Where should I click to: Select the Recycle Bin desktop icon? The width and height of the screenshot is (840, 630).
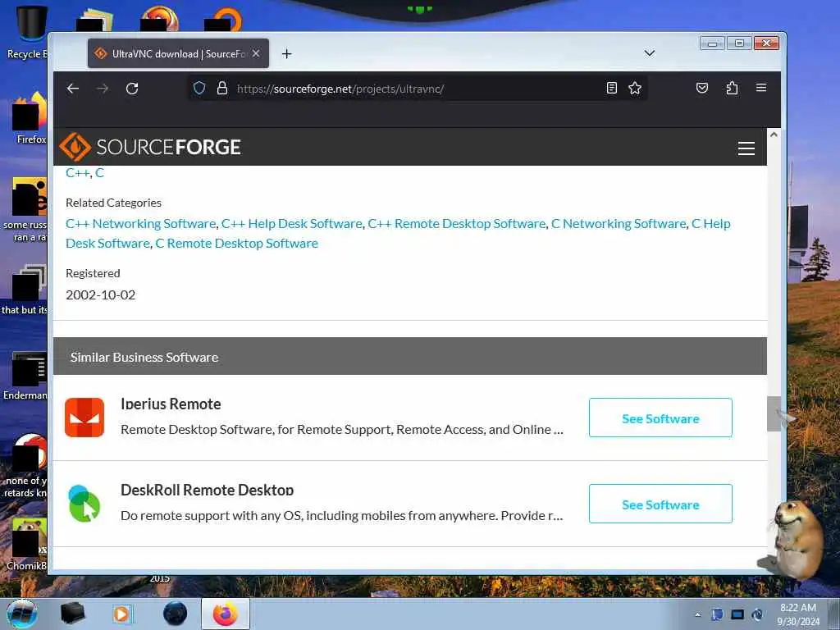(27, 32)
